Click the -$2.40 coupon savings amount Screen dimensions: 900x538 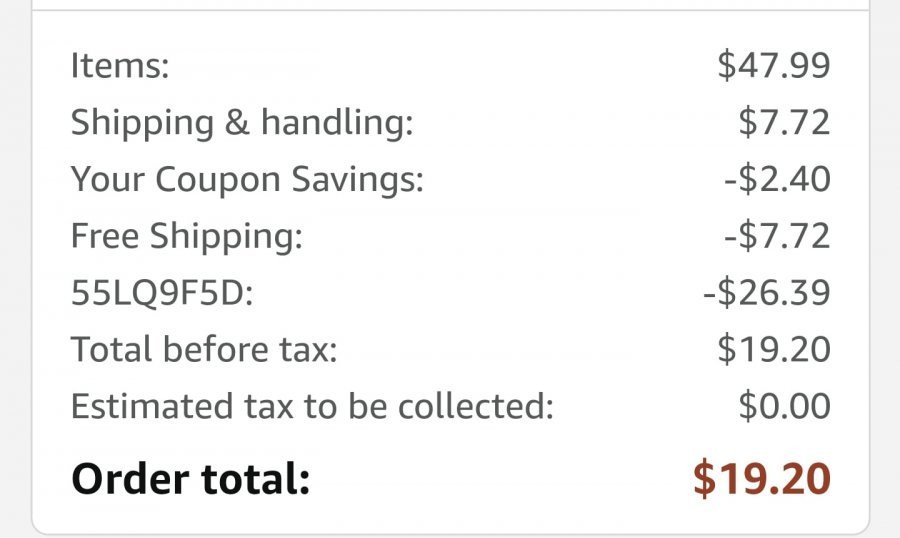(777, 179)
